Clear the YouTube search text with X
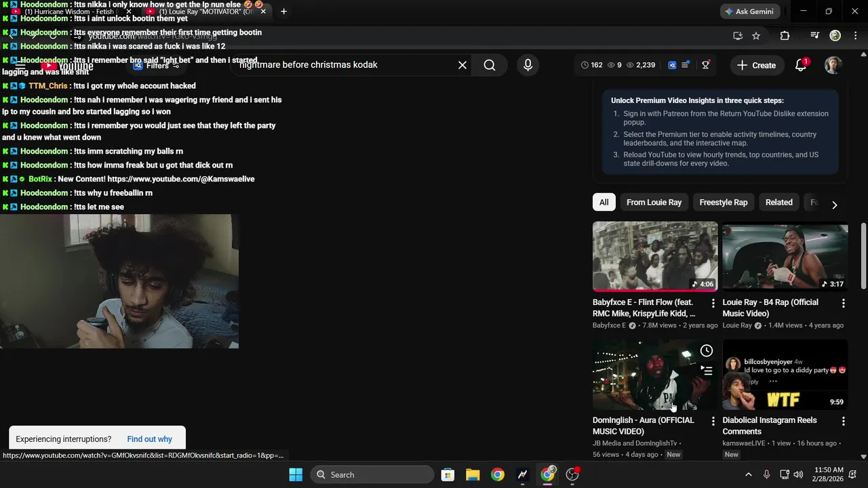The image size is (868, 488). coord(462,65)
